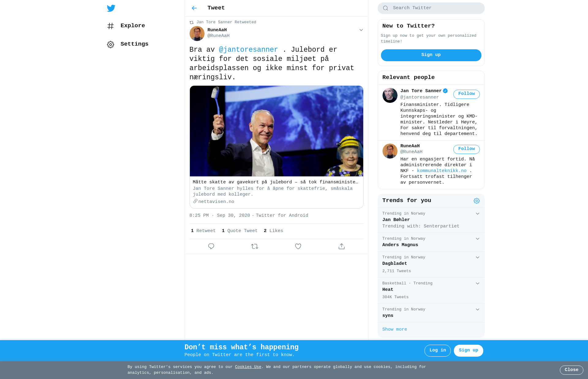Expand options for Heat trend
588x379 pixels.
477,283
